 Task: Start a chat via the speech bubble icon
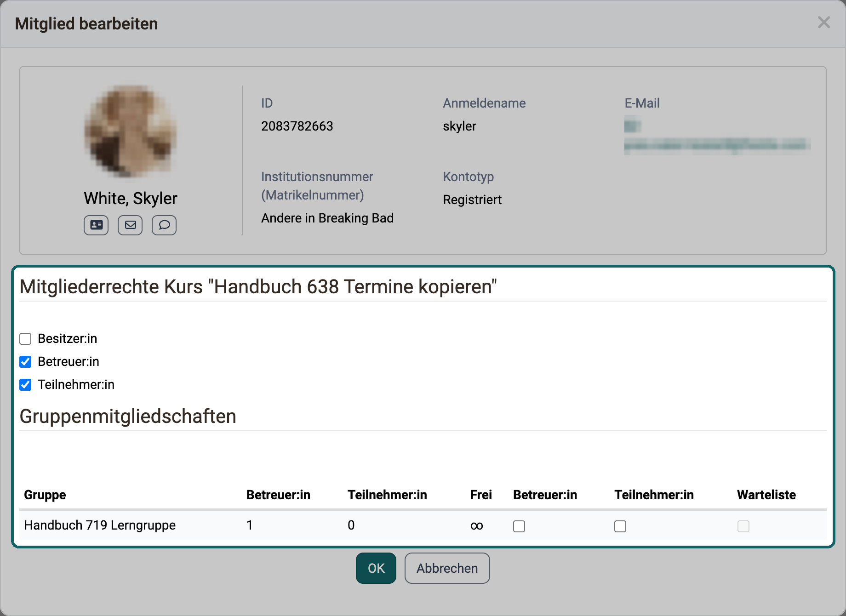click(x=164, y=225)
